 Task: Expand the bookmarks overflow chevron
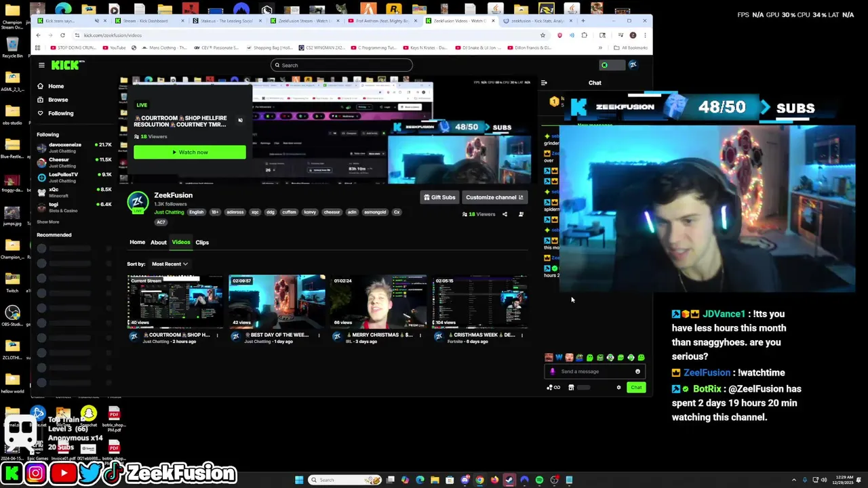coord(600,47)
